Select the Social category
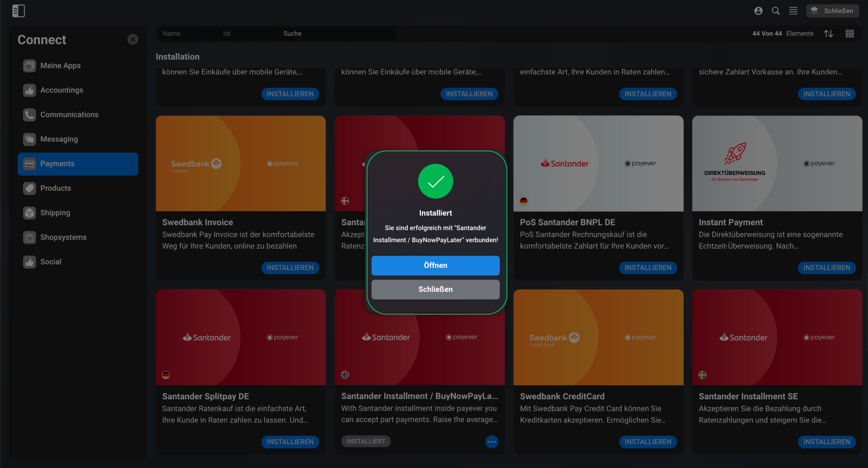 78,262
